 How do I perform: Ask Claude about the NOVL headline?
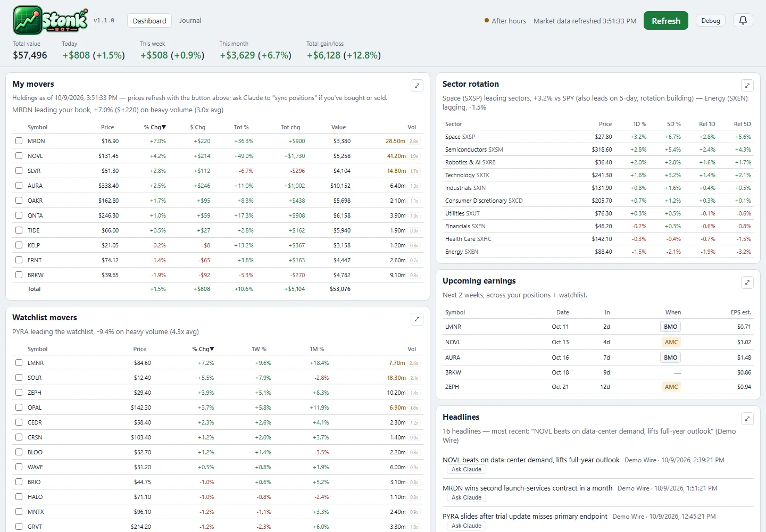tap(467, 470)
